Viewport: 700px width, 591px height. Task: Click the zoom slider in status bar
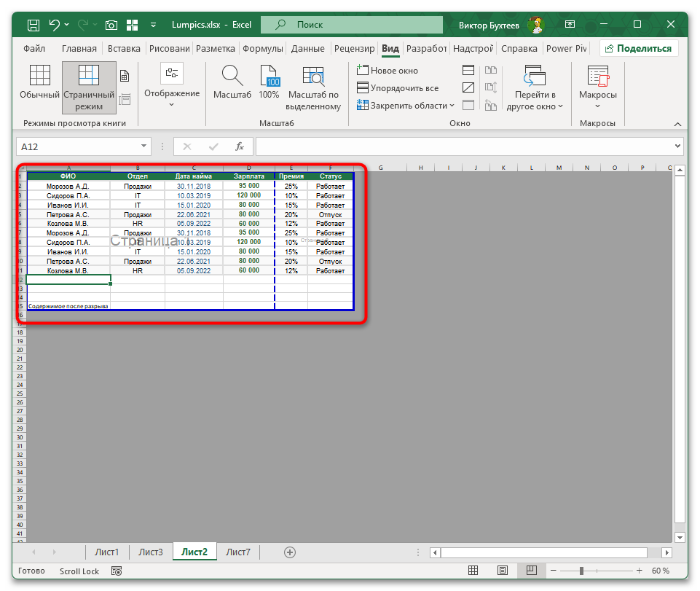click(594, 571)
